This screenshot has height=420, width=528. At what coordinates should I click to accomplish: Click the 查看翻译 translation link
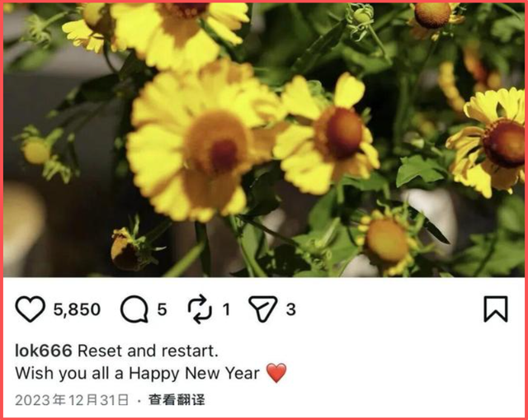coord(177,400)
